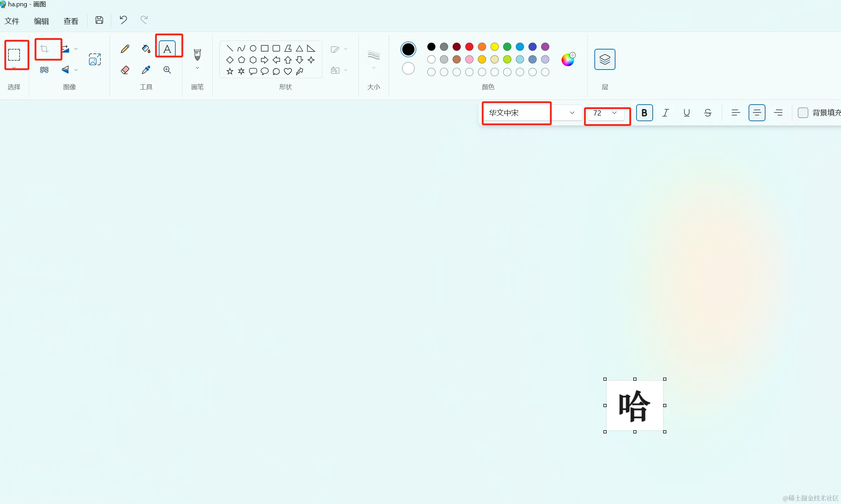The image size is (841, 504).
Task: Click the Undo arrow button
Action: point(123,20)
